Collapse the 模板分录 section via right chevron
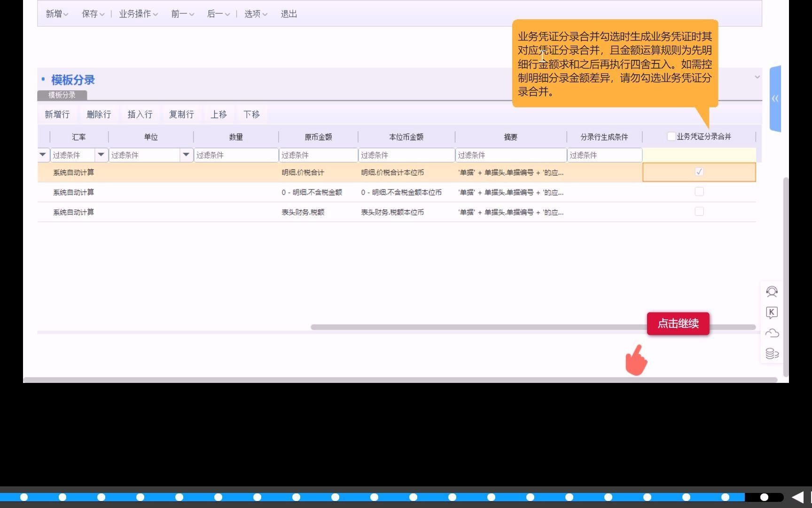The width and height of the screenshot is (812, 508). point(757,77)
